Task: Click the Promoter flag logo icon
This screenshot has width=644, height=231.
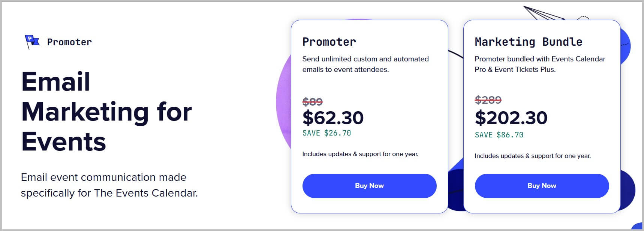Action: pos(31,41)
